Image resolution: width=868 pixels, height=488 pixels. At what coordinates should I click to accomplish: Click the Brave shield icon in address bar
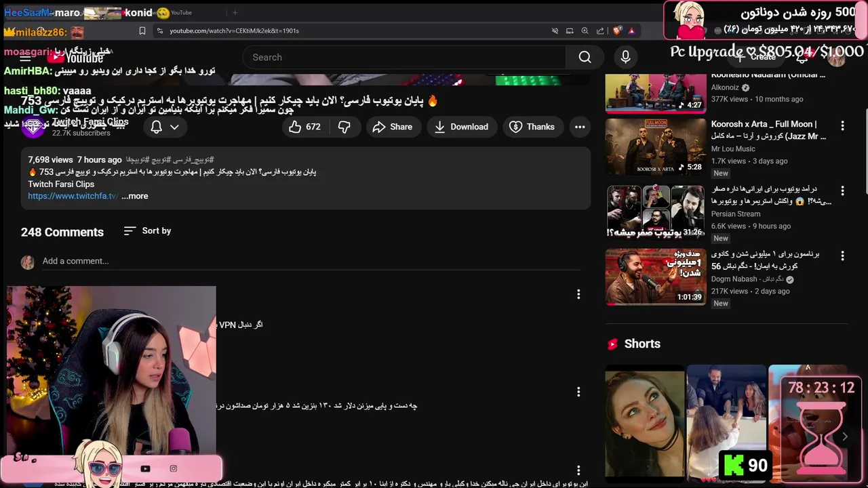[616, 30]
